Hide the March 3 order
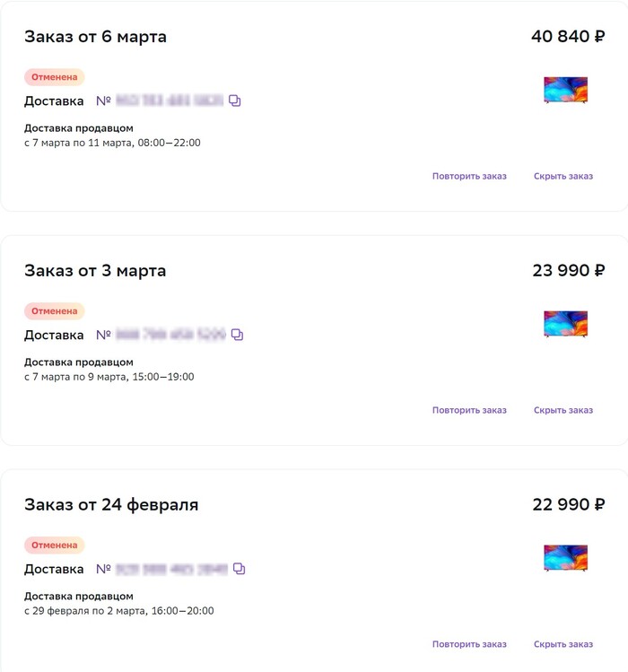The height and width of the screenshot is (672, 628). (563, 410)
